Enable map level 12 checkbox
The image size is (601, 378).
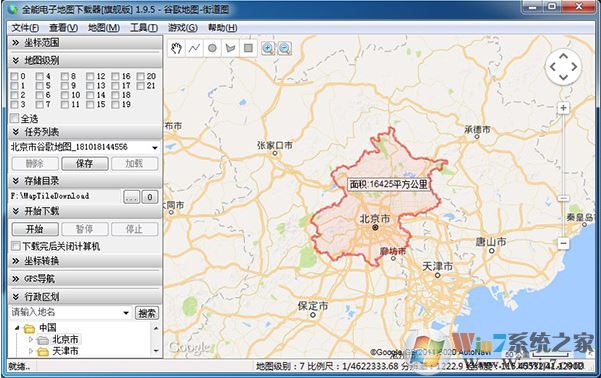point(90,76)
